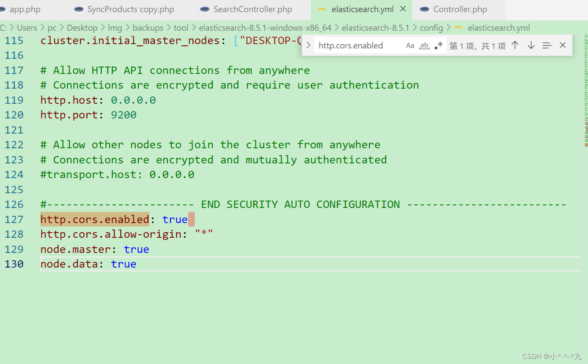Viewport: 588px width, 364px height.
Task: Click 0.0.0.0 value on http.host line
Action: (x=133, y=100)
